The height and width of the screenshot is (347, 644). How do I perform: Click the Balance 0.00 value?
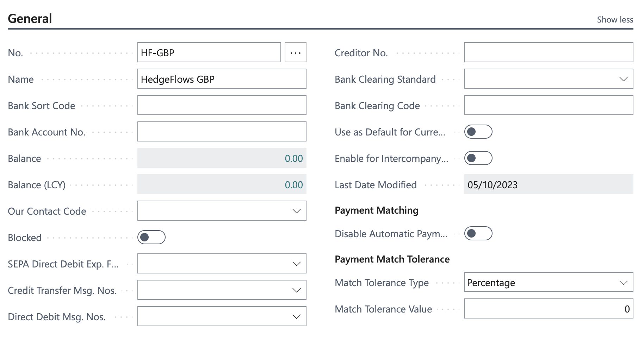coord(293,158)
